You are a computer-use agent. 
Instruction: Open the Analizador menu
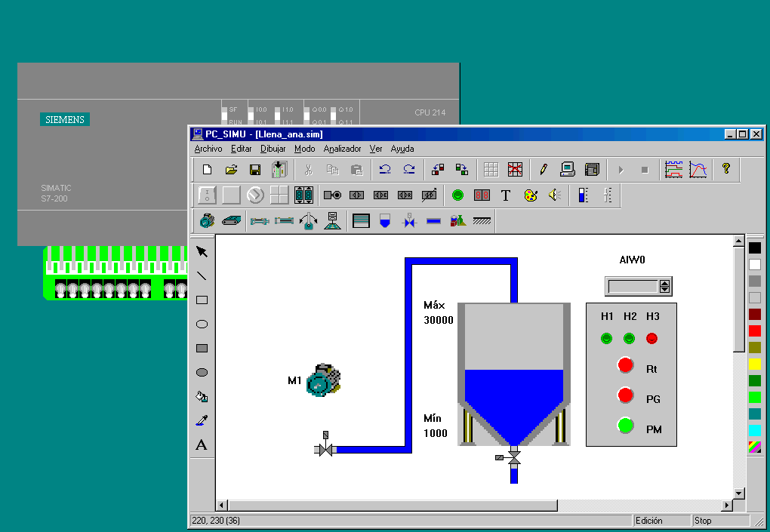tap(342, 149)
